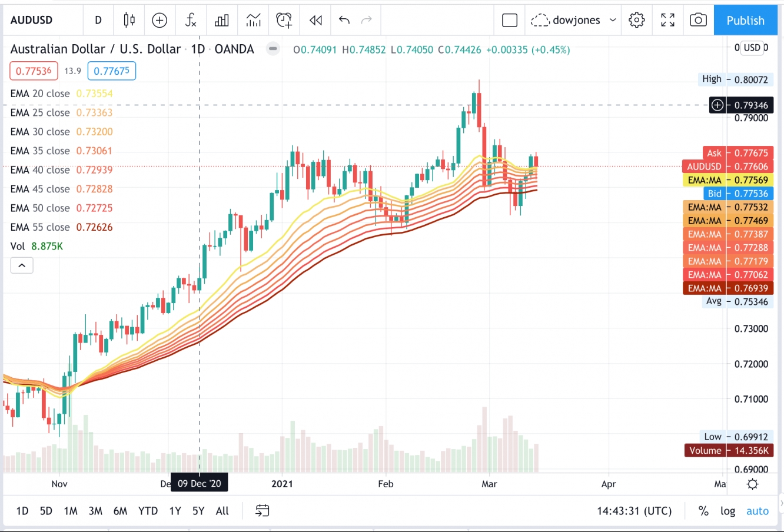Viewport: 784px width, 532px height.
Task: Open indicator templates icon
Action: point(254,20)
